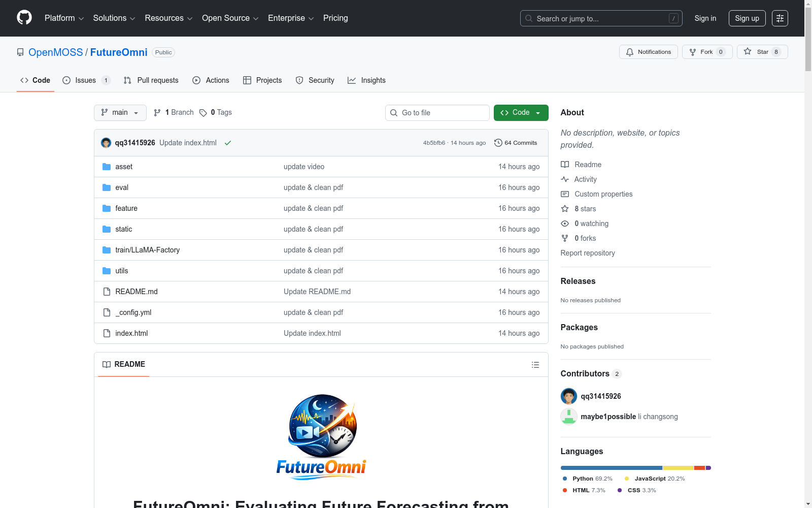
Task: Click the CSS language entry
Action: [636, 490]
